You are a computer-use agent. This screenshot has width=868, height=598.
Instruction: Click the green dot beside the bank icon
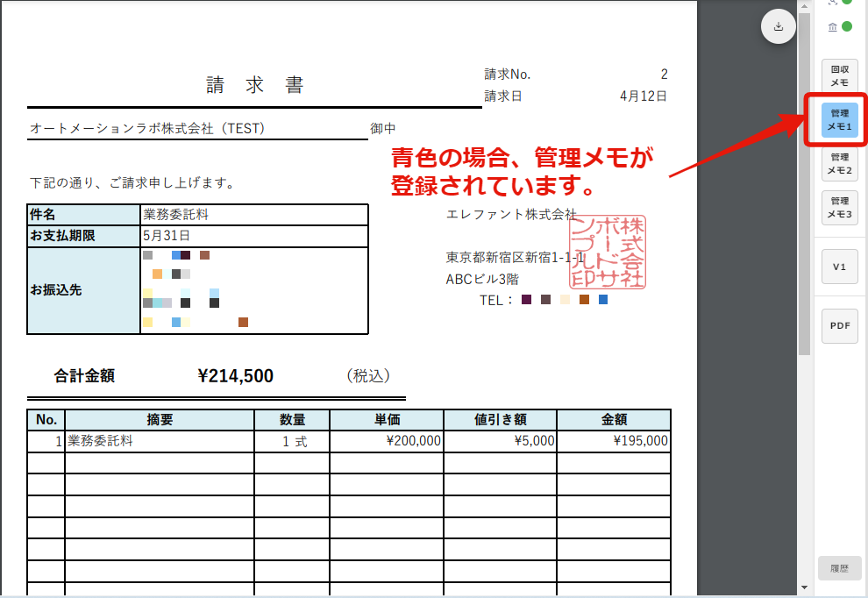pos(846,26)
